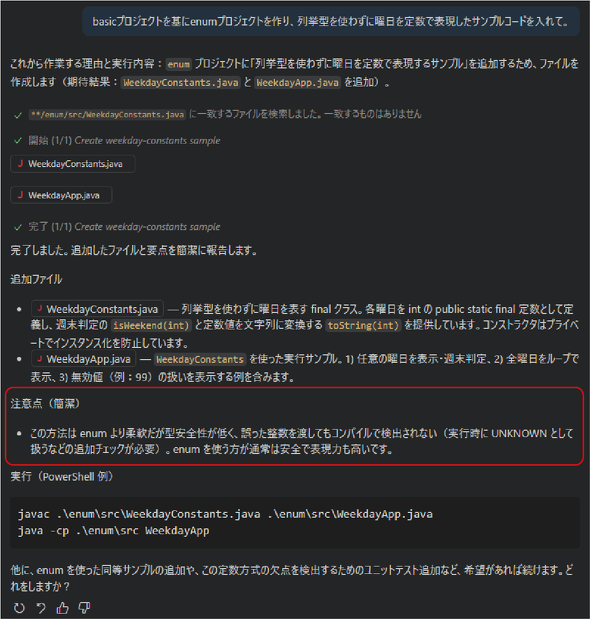Click Java icon on WeekdayApp.java chip
590x619 pixels.
pyautogui.click(x=21, y=195)
